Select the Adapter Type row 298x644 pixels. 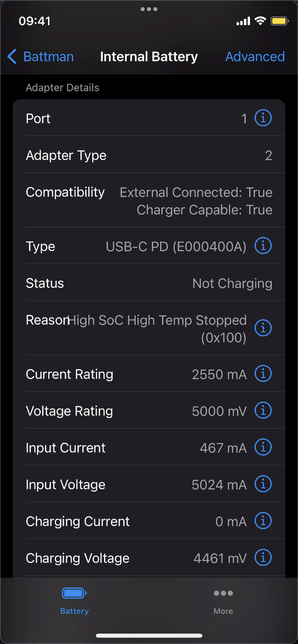click(x=149, y=155)
